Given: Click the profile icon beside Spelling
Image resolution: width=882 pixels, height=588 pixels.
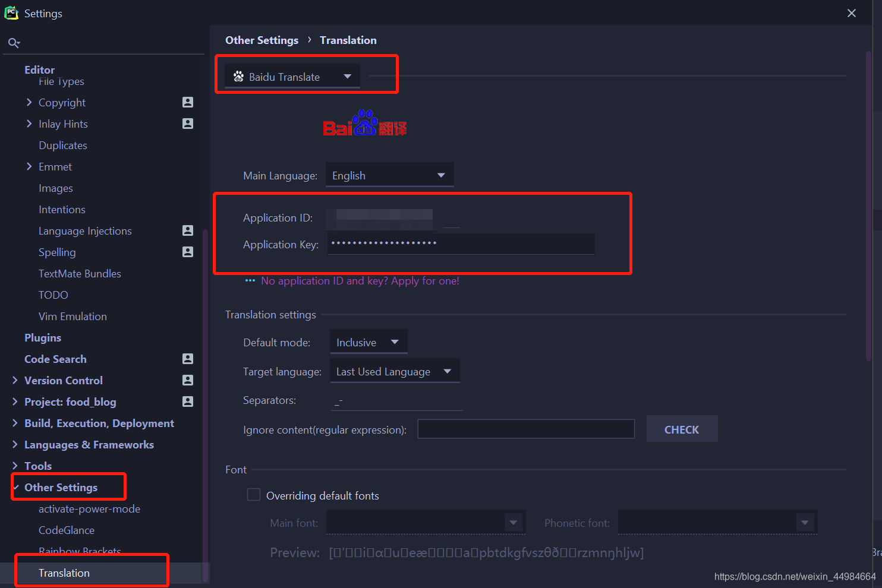Looking at the screenshot, I should tap(188, 252).
